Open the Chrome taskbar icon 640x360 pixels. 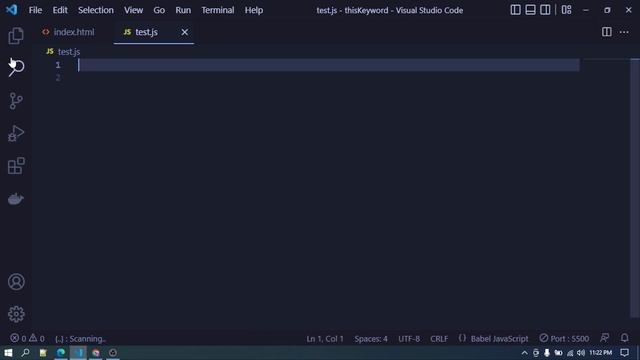[96, 353]
